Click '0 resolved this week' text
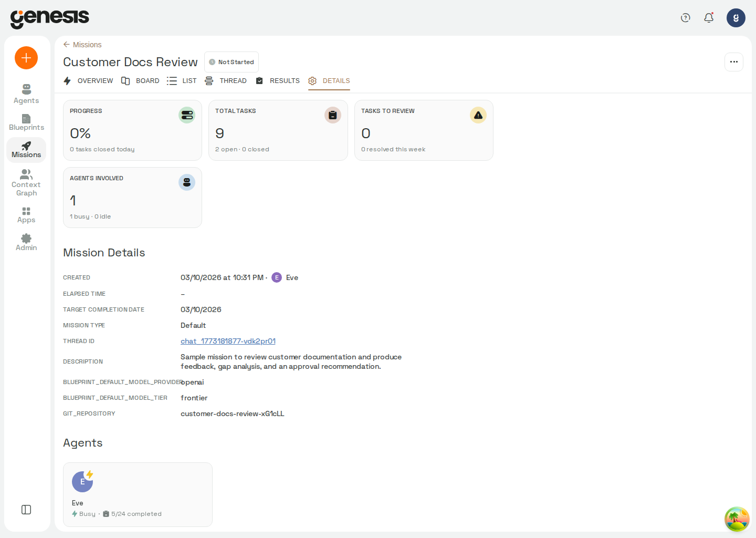This screenshot has height=538, width=756. [393, 149]
